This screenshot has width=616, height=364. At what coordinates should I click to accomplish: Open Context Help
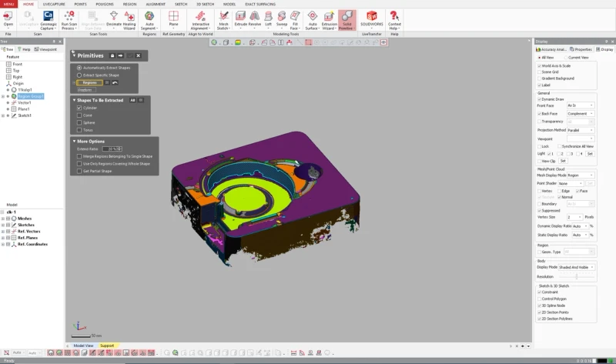pyautogui.click(x=394, y=20)
